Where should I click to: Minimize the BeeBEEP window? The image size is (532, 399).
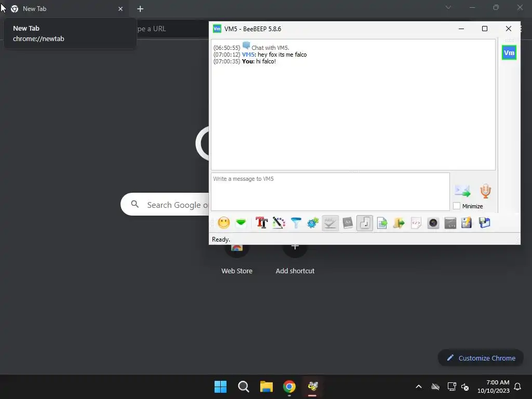pyautogui.click(x=461, y=29)
